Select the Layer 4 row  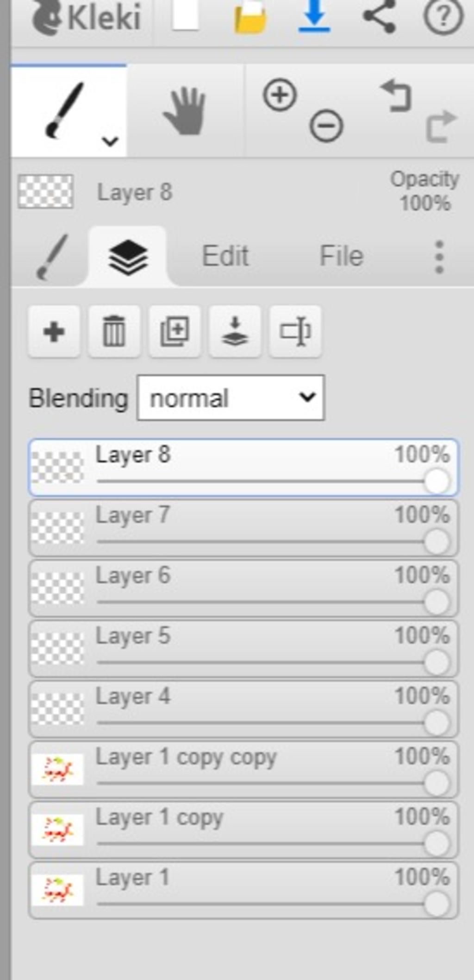(x=243, y=709)
